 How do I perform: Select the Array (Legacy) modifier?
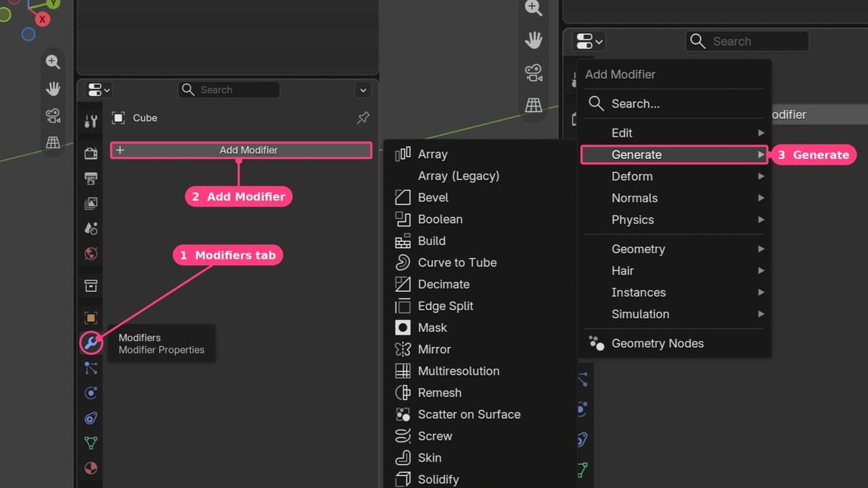pos(480,176)
